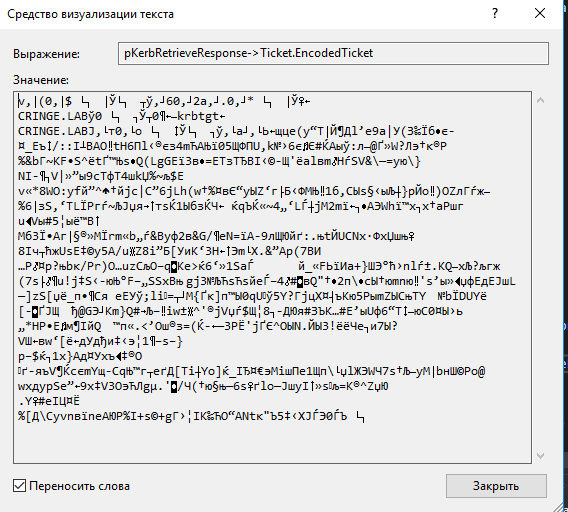Screen dimensions: 568x512
Task: Click inside the Выражение expression field
Action: pyautogui.click(x=333, y=54)
